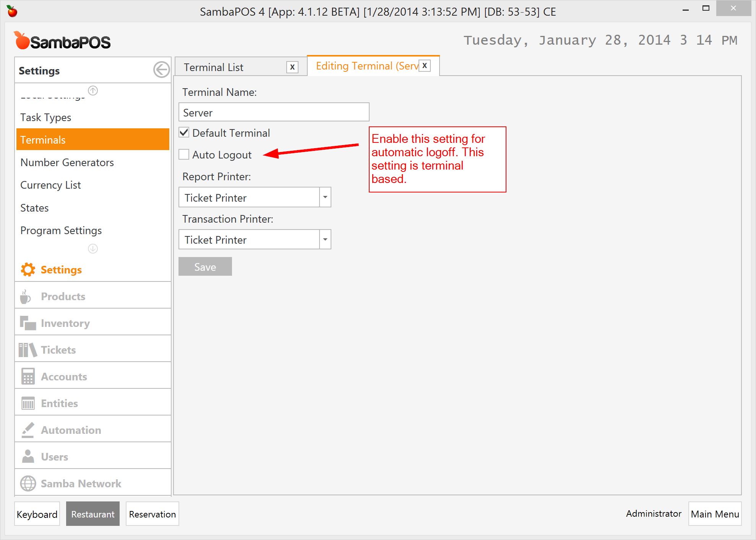Open the Accounts section
The height and width of the screenshot is (540, 756).
[x=63, y=376]
